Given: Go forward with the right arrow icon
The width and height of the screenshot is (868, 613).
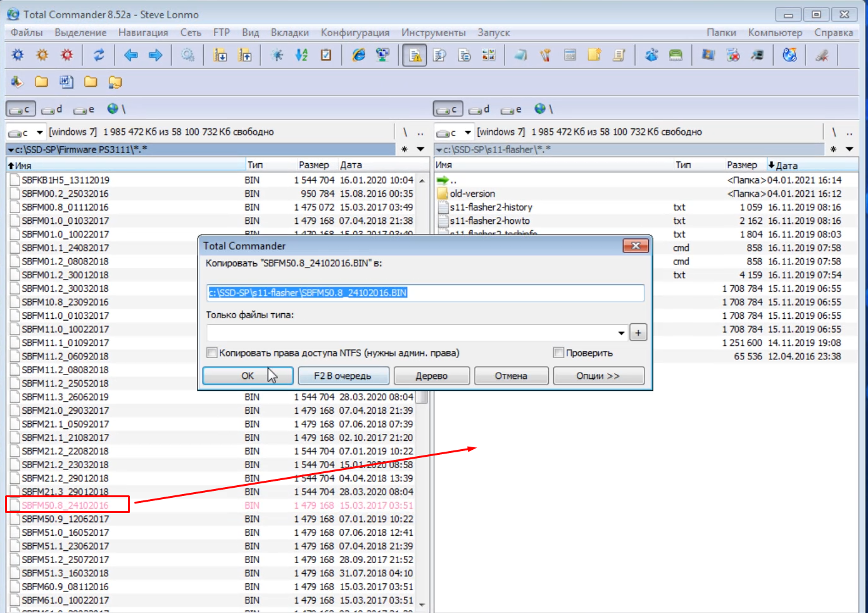Looking at the screenshot, I should (x=155, y=56).
